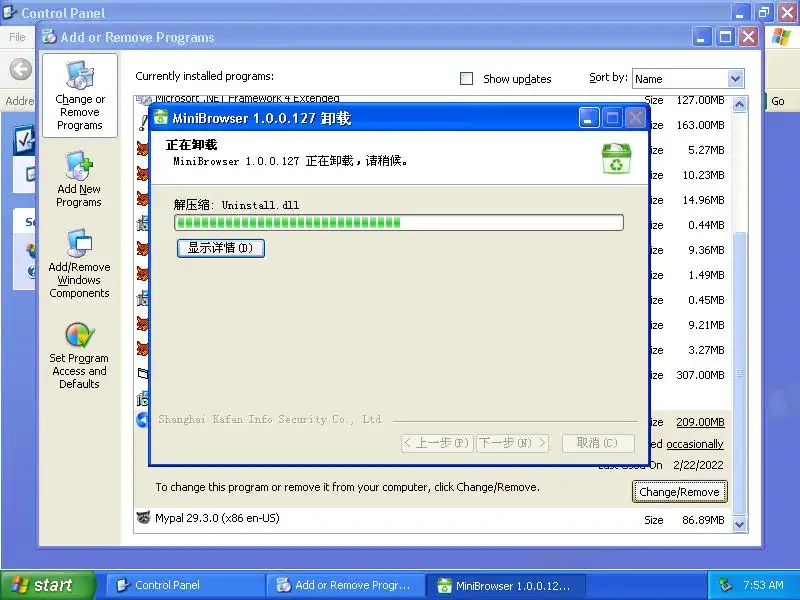Close the Add or Remove Programs window
The image size is (800, 600).
[x=748, y=37]
